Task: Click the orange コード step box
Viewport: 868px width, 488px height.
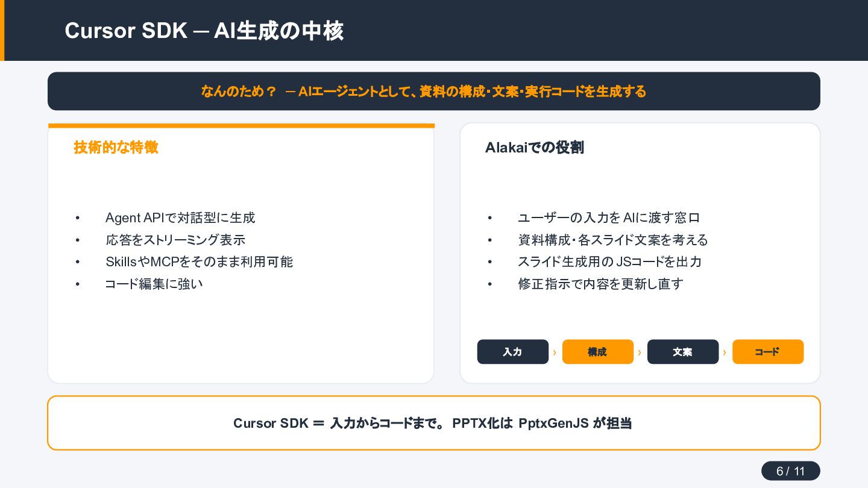Action: click(x=768, y=352)
